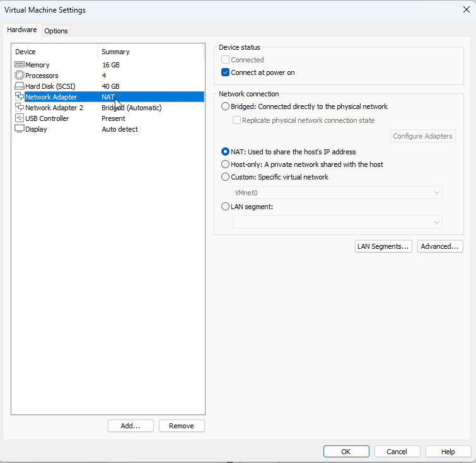Switch to the Options tab
This screenshot has height=463, width=476.
56,31
